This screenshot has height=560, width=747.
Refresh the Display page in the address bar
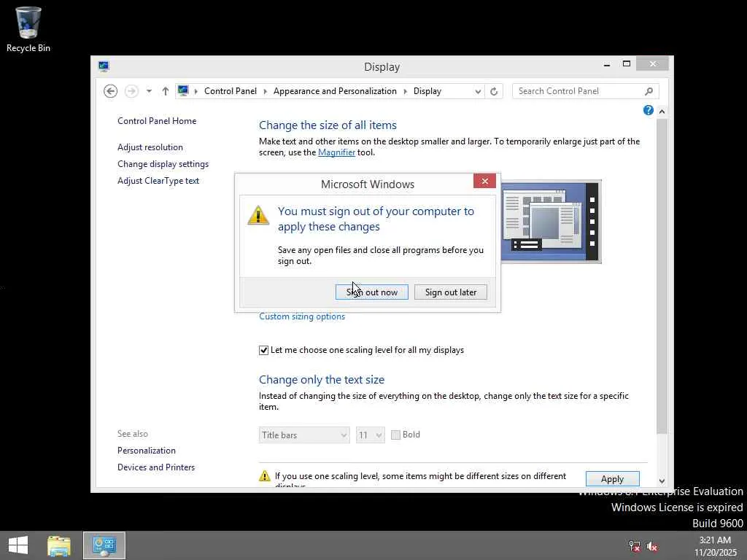(494, 91)
